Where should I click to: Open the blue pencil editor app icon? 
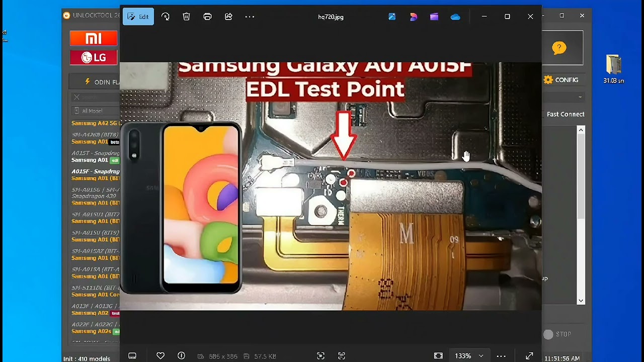tap(392, 17)
